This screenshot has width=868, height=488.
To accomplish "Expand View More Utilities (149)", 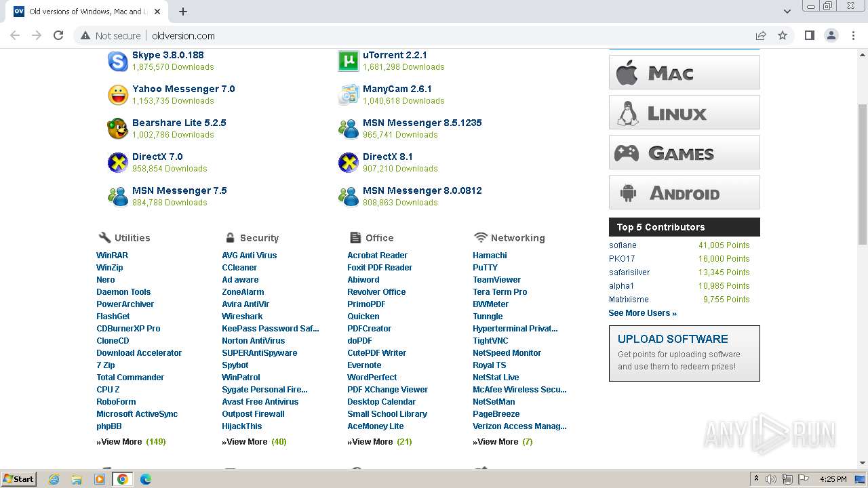I will 131,442.
